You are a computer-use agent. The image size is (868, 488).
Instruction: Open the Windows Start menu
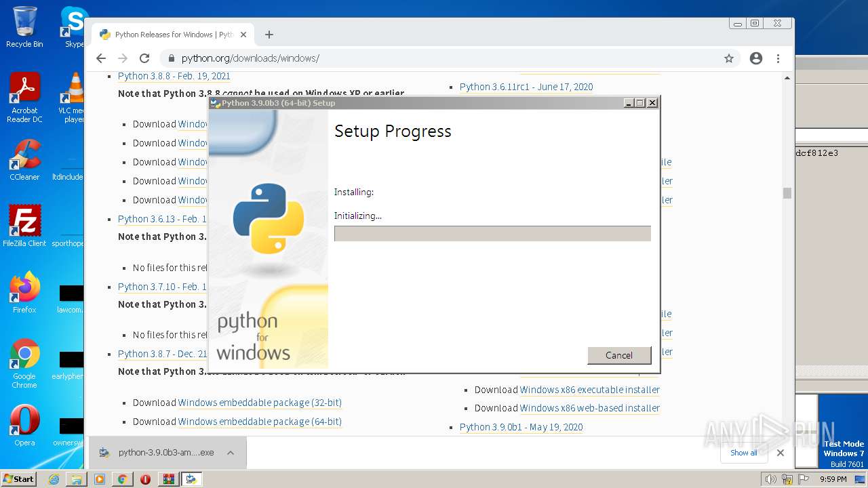coord(19,479)
